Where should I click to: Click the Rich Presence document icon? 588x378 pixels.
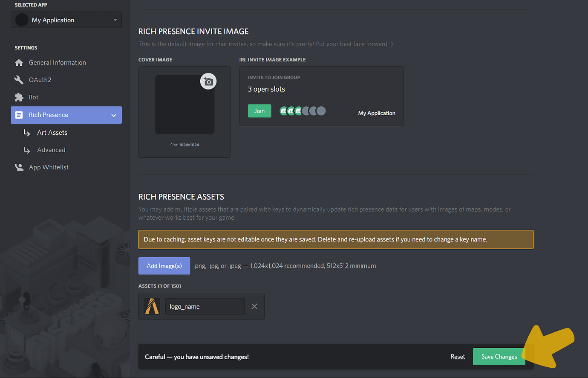pyautogui.click(x=19, y=115)
